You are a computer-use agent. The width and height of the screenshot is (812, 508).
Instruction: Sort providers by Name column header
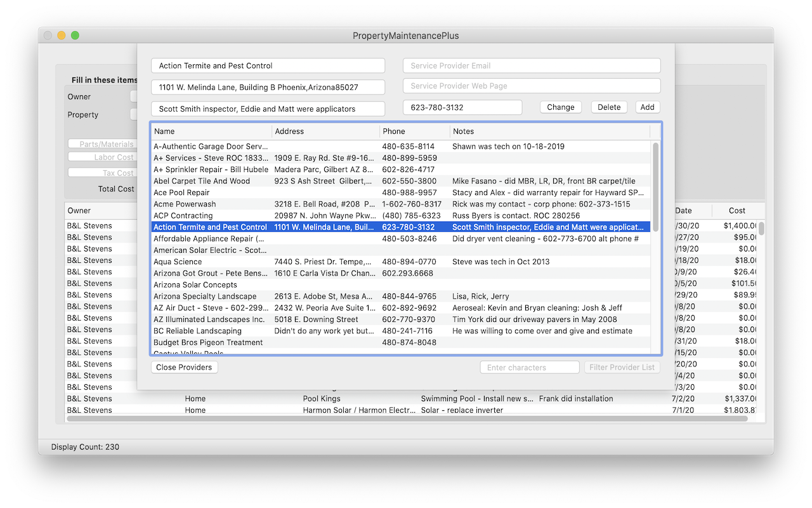point(211,131)
